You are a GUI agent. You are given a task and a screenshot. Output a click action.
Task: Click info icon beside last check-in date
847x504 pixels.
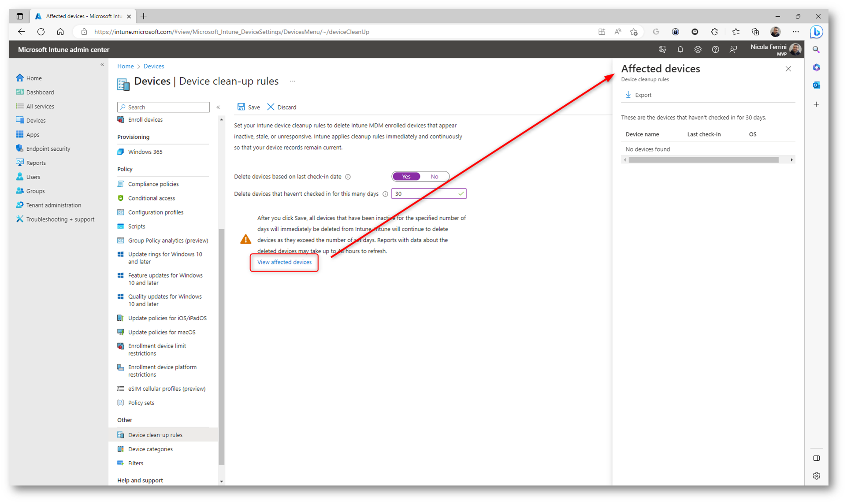click(x=348, y=177)
